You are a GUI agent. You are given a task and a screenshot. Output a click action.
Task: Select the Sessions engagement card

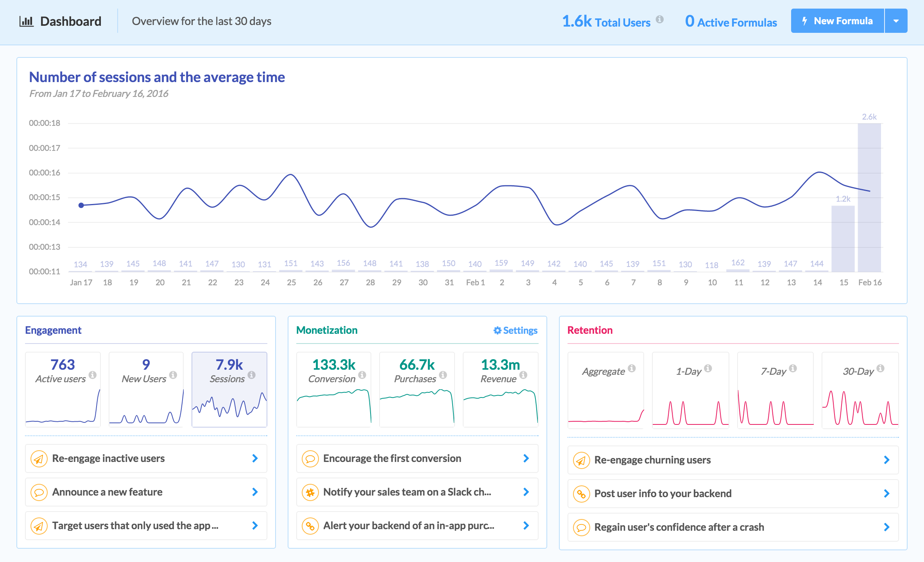(229, 389)
